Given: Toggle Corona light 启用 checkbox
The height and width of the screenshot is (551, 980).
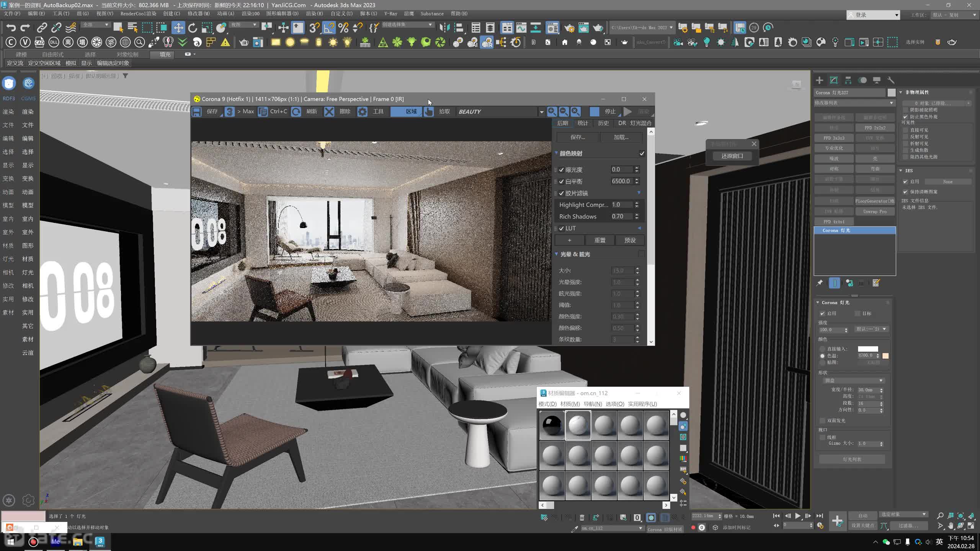Looking at the screenshot, I should point(822,313).
